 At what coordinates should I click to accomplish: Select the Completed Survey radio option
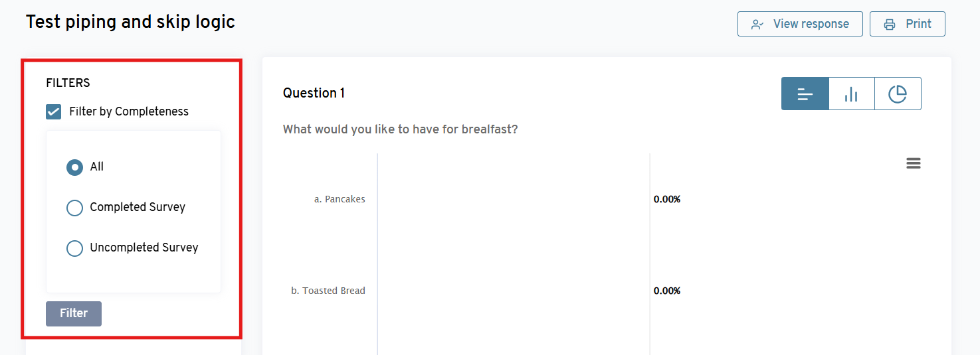(x=74, y=208)
